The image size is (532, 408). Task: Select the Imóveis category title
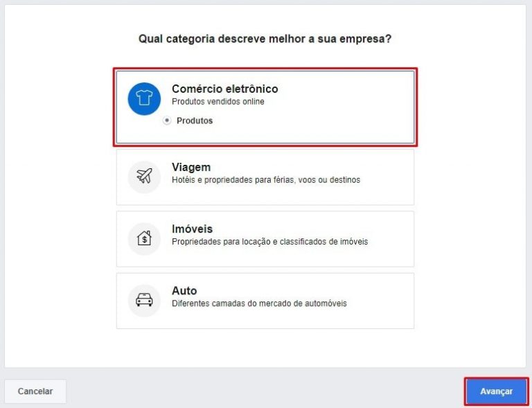click(x=192, y=229)
